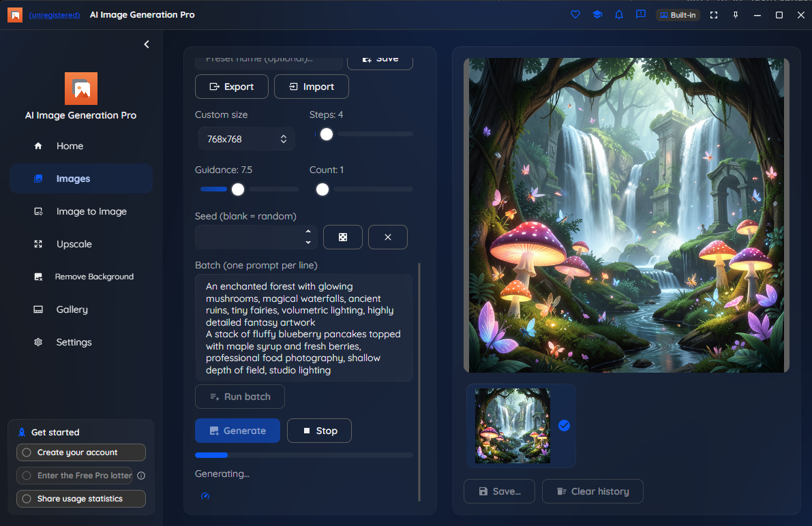Click the settings panel vertical scrollbar
The image size is (812, 526).
click(419, 382)
